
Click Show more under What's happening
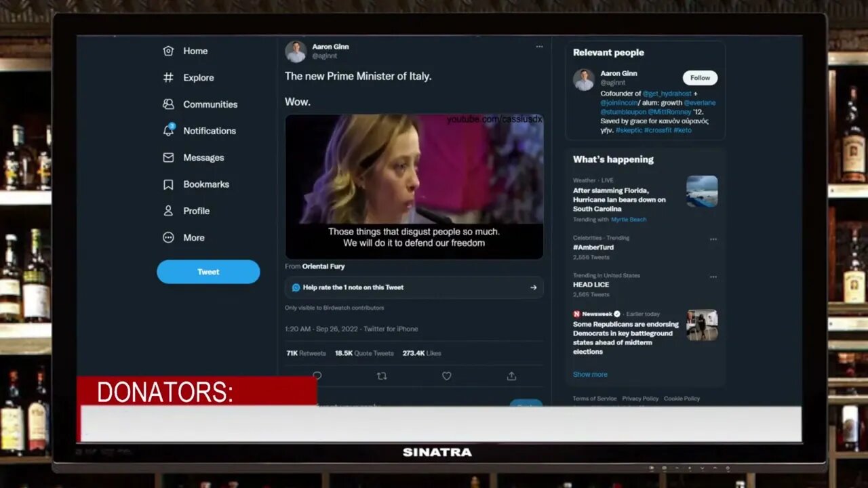point(590,374)
